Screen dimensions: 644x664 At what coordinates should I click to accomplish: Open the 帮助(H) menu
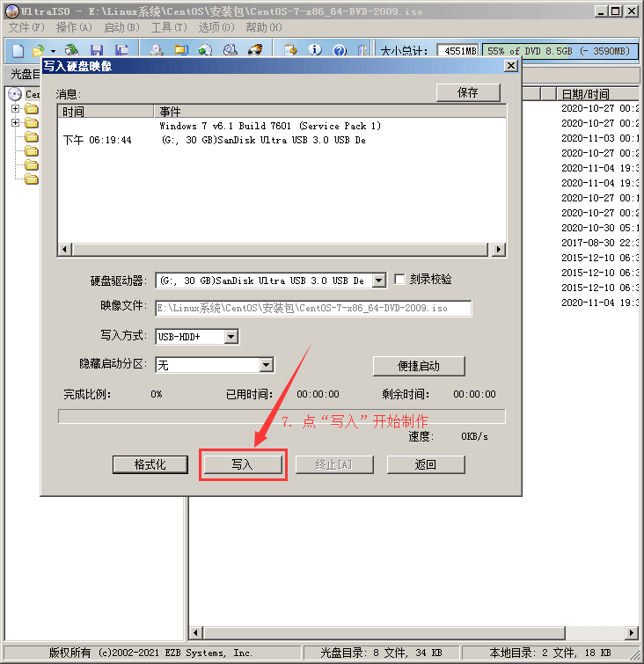262,27
